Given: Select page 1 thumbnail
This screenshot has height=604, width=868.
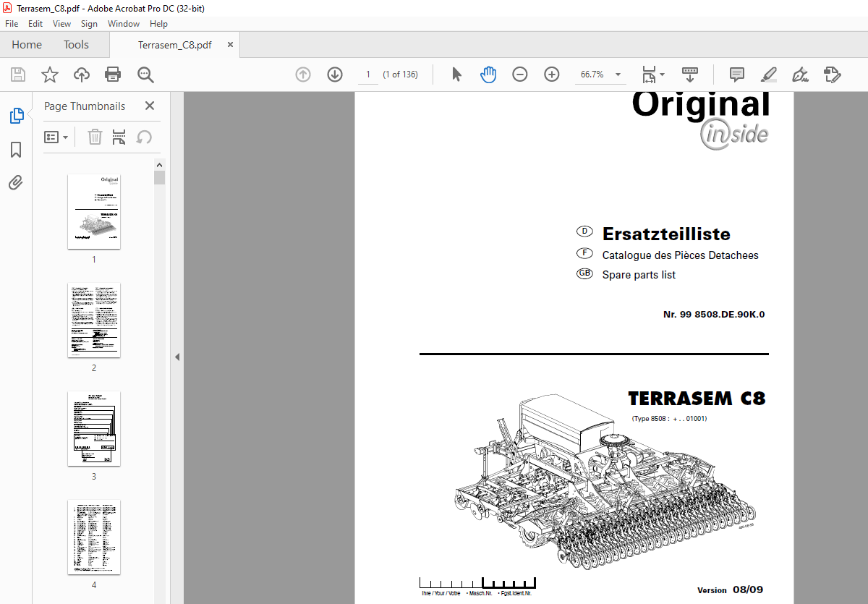Looking at the screenshot, I should pyautogui.click(x=94, y=211).
